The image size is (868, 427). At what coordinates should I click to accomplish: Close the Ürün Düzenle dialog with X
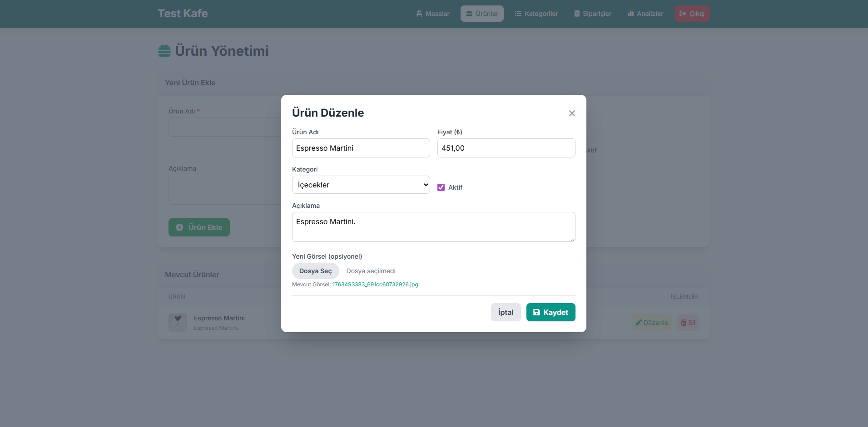[572, 113]
